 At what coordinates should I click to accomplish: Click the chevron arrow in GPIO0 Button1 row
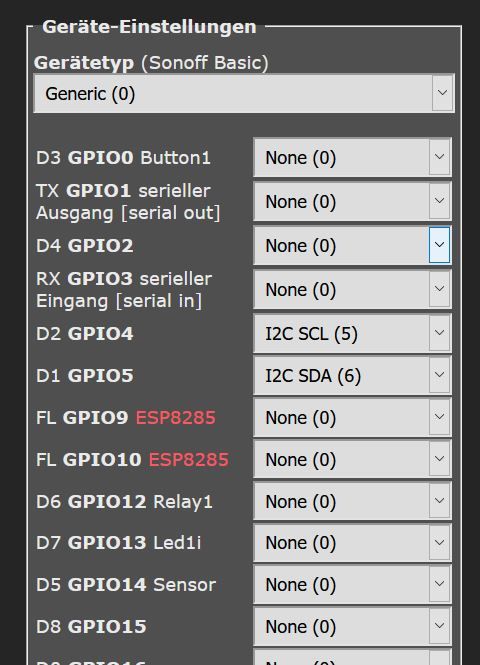click(x=439, y=157)
